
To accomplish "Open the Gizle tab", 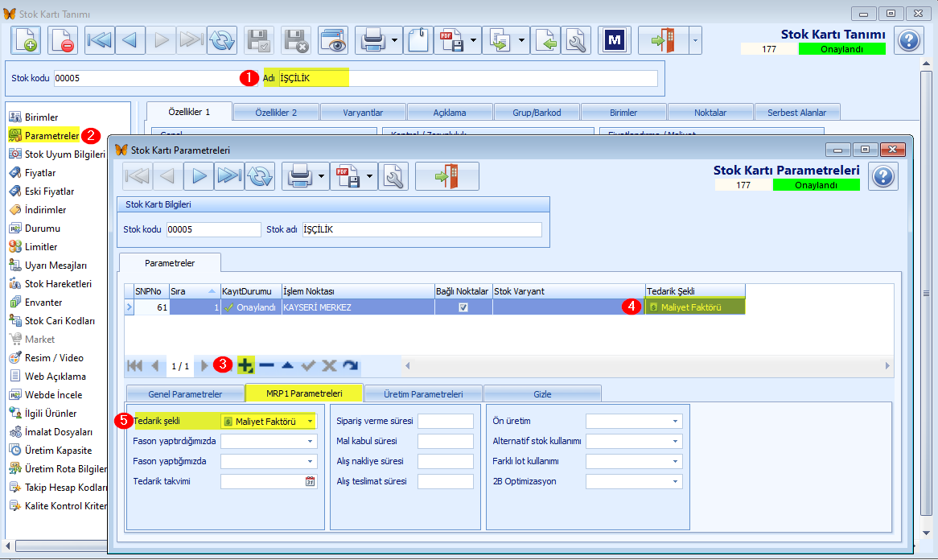I will 542,393.
